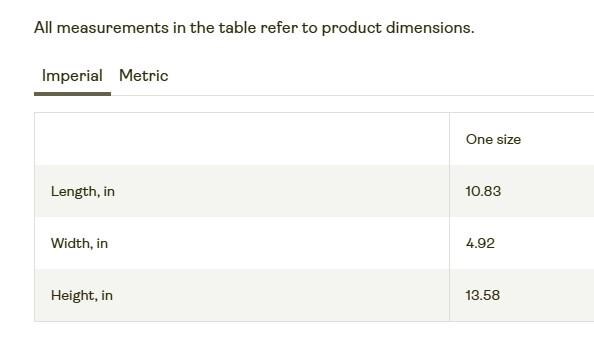Click the word 'table' in the note

[237, 28]
